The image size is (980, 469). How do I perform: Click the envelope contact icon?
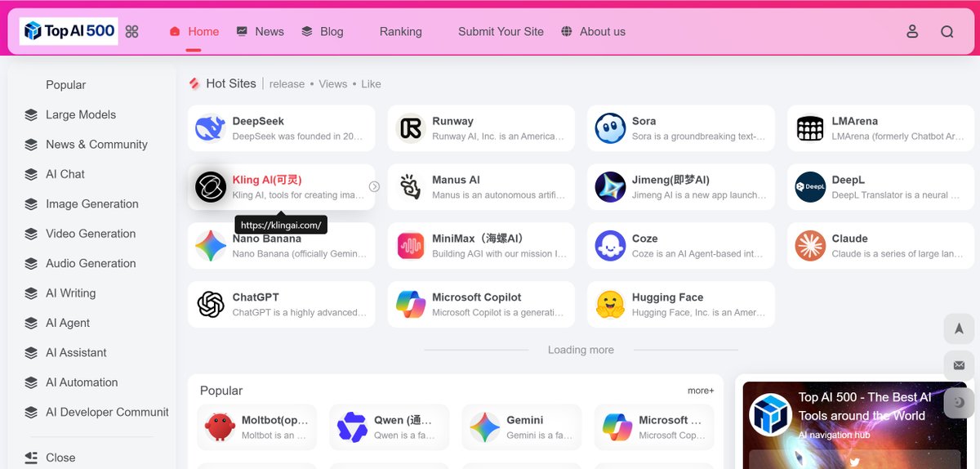[959, 365]
